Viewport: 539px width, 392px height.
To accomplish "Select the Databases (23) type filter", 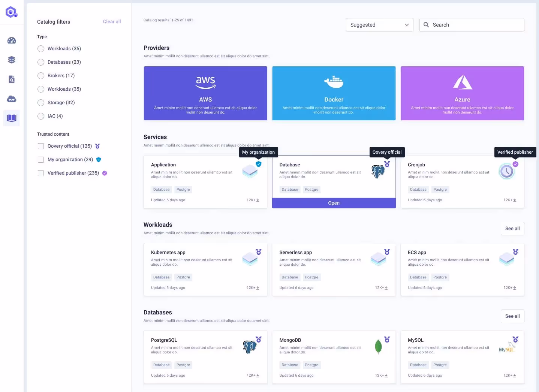I will [x=41, y=62].
